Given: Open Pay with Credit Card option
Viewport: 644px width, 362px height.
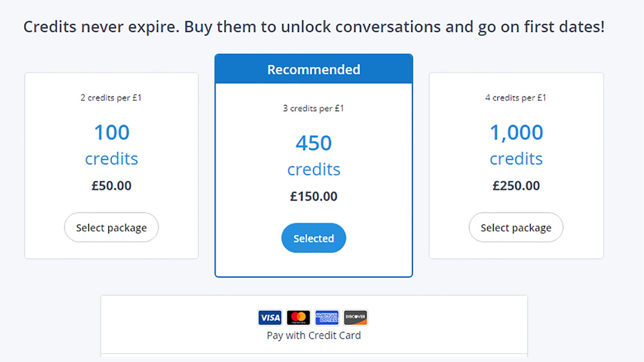Looking at the screenshot, I should click(314, 335).
